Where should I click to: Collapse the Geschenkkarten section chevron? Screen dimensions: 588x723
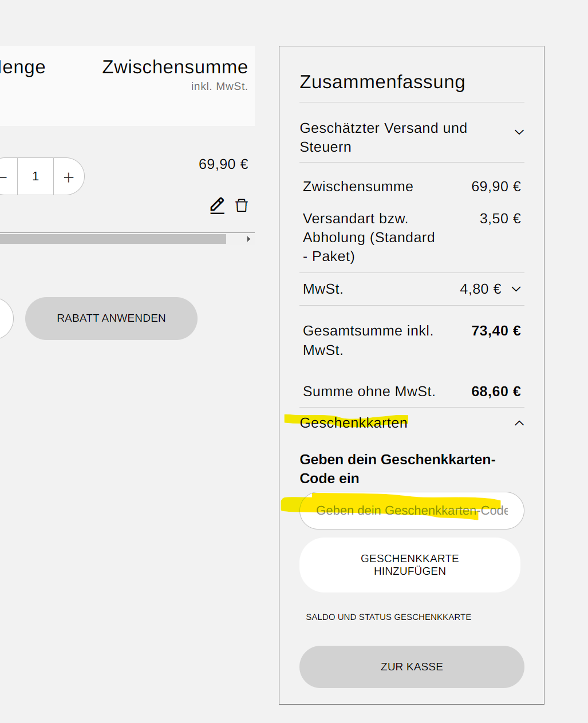tap(519, 423)
